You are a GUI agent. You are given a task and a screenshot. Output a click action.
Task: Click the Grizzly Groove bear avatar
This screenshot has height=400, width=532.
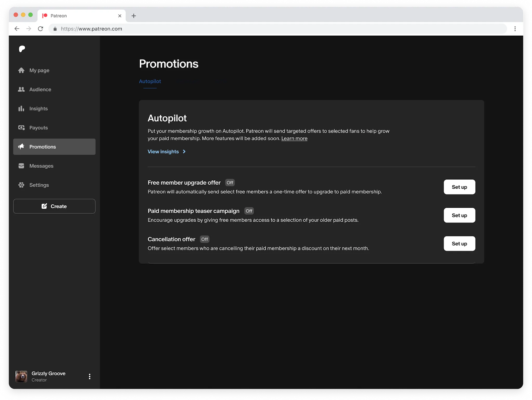tap(21, 376)
